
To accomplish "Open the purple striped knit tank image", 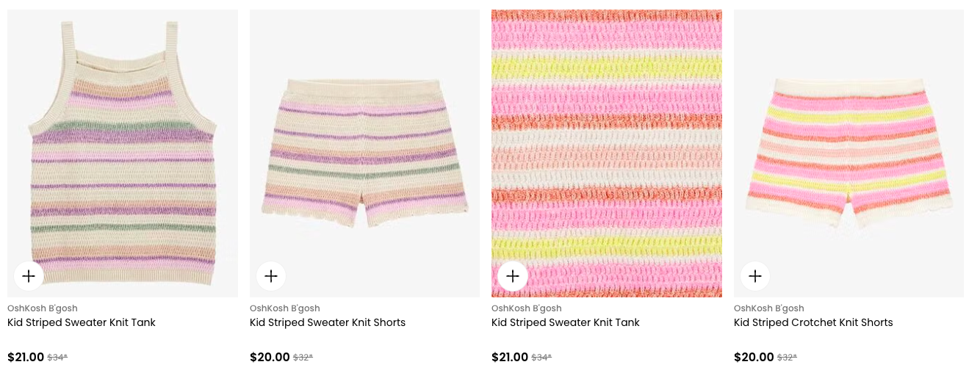I will (123, 147).
